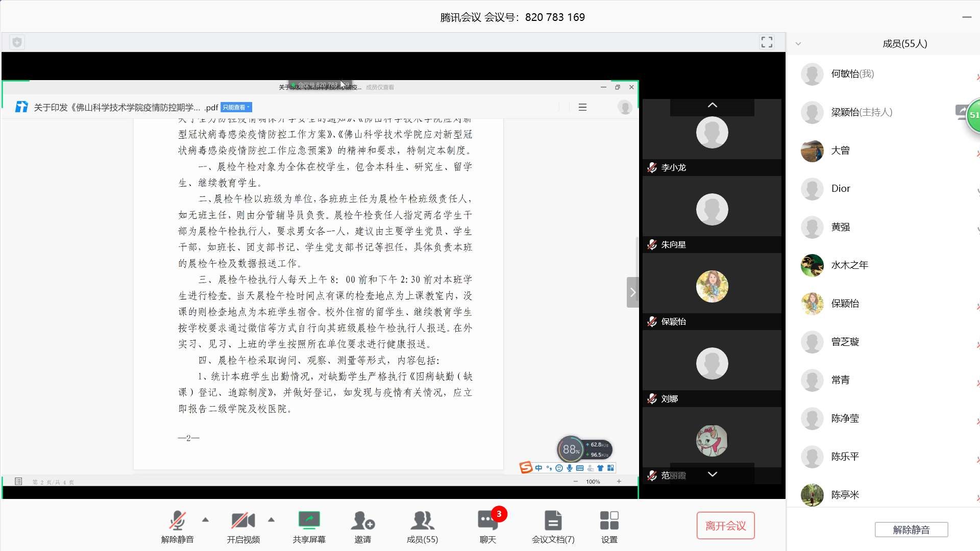Screen dimensions: 980x551
Task: Minimize Tencent Meeting window
Action: pyautogui.click(x=967, y=17)
